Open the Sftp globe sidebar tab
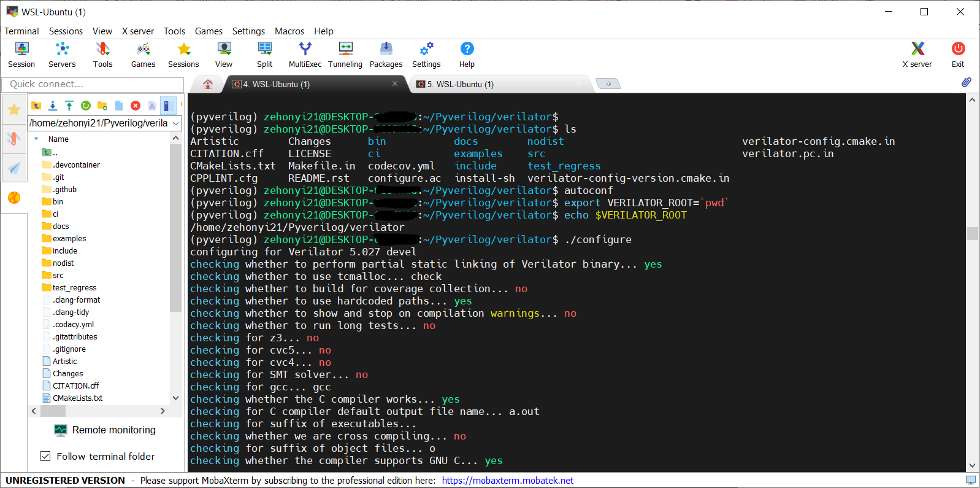The height and width of the screenshot is (488, 980). tap(14, 197)
